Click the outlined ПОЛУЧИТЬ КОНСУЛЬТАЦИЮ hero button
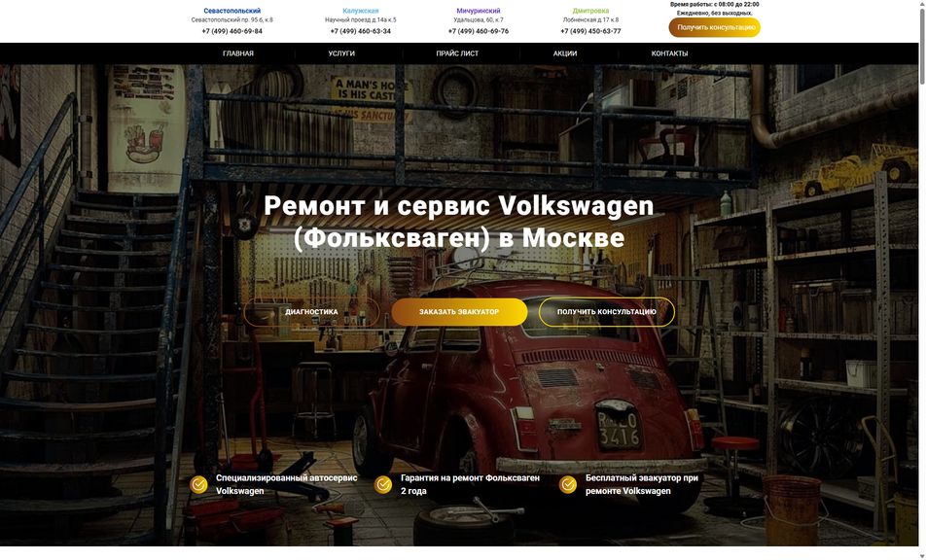Screen dimensions: 926x560 click(x=607, y=311)
